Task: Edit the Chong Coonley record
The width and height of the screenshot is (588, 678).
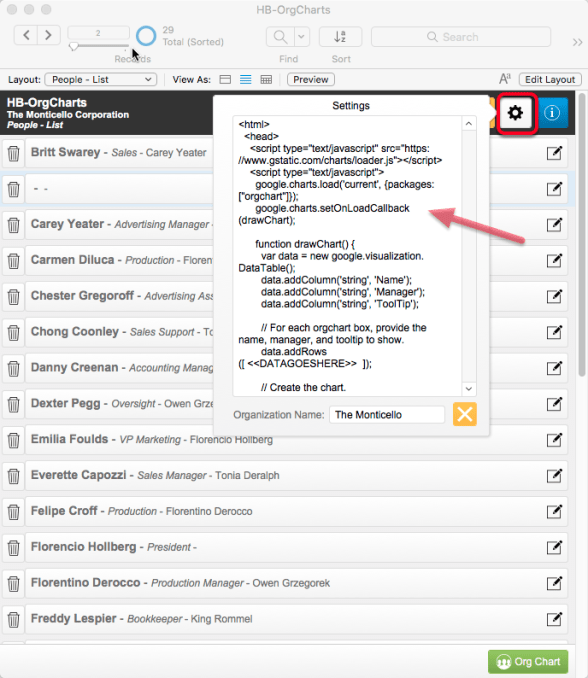Action: pyautogui.click(x=554, y=333)
